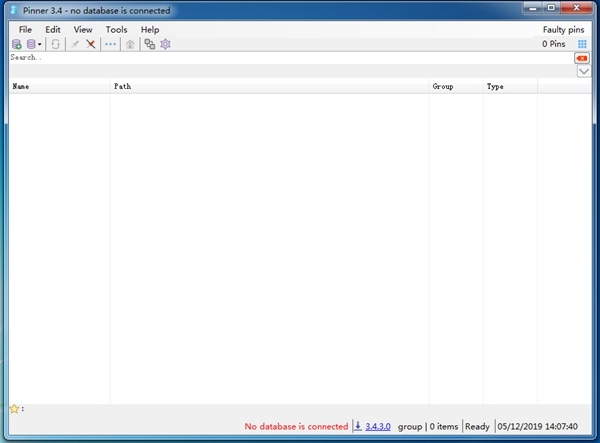This screenshot has width=600, height=443.
Task: Open settings with the purple gear icon
Action: coord(165,44)
